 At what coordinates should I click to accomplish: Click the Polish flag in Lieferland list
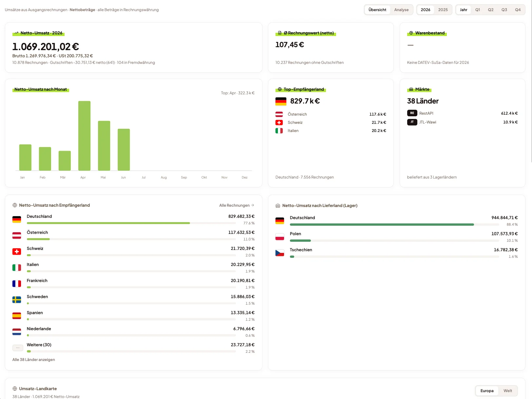[x=280, y=237]
